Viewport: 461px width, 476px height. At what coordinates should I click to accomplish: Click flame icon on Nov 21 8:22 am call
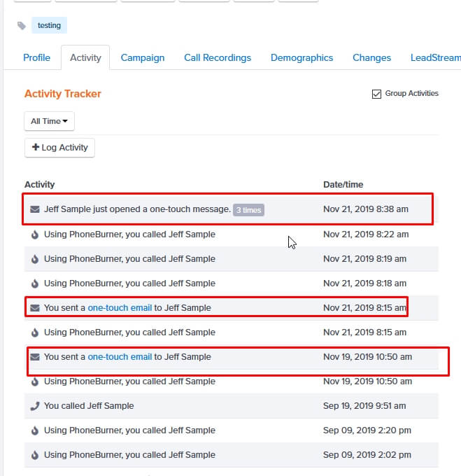pos(35,234)
